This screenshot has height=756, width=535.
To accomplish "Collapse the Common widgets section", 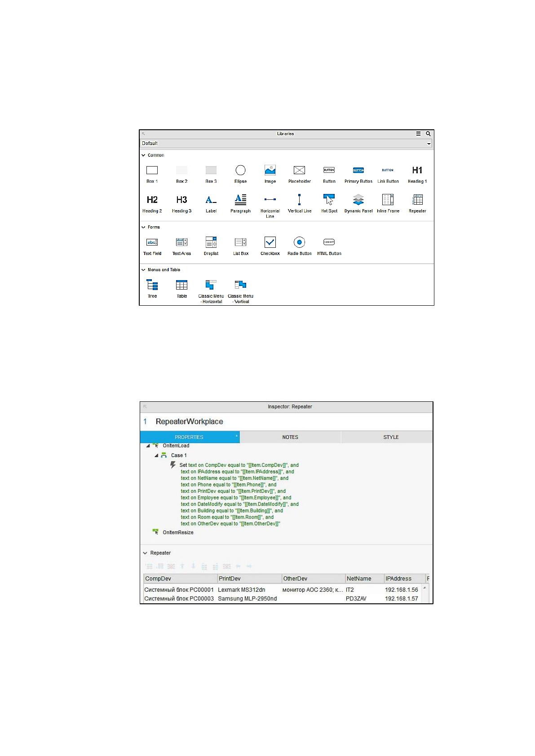I will pos(143,155).
